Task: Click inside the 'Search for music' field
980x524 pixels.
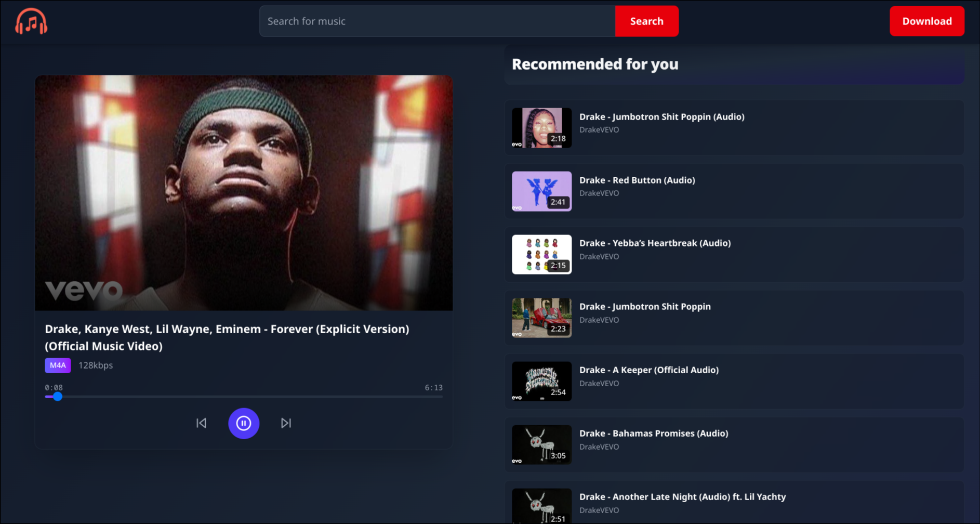Action: coord(436,21)
